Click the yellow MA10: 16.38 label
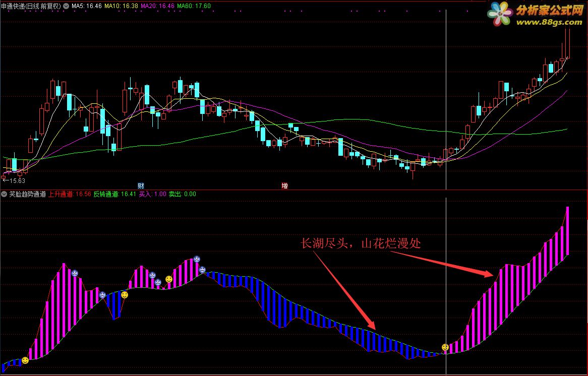Image resolution: width=588 pixels, height=376 pixels. (x=121, y=6)
